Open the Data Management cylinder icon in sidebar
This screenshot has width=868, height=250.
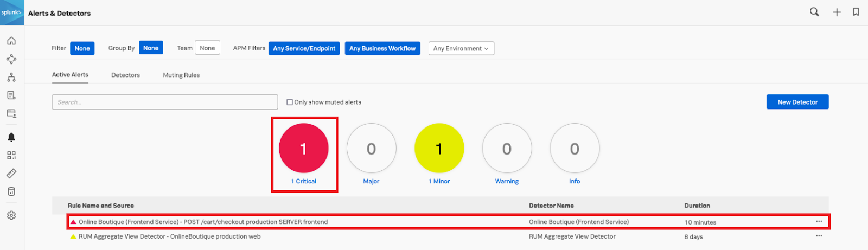pyautogui.click(x=11, y=191)
